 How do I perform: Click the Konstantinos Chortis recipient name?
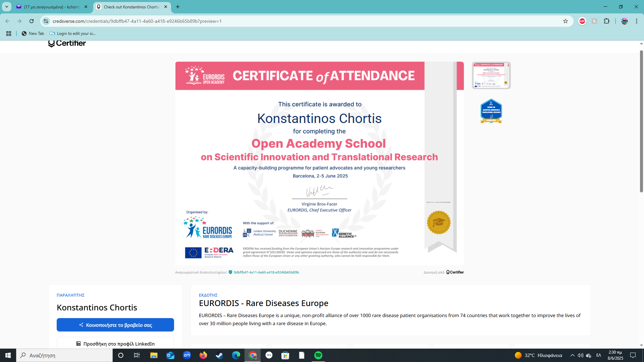tap(97, 307)
